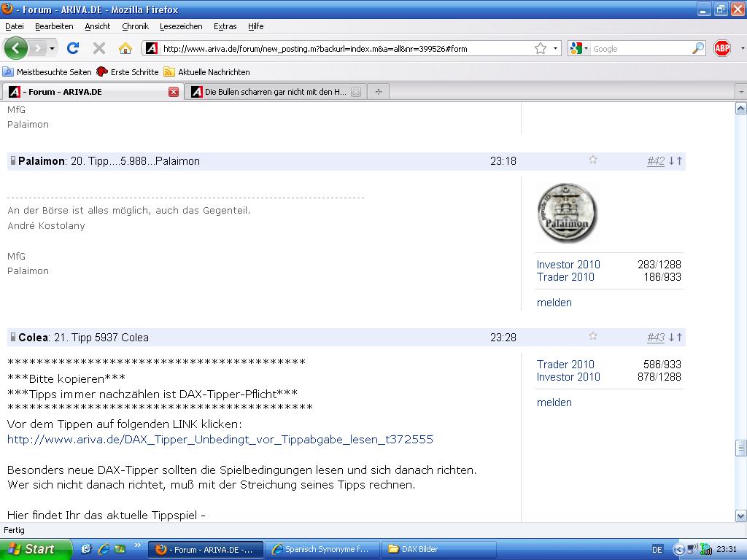Go back using the green back arrow

(x=16, y=48)
